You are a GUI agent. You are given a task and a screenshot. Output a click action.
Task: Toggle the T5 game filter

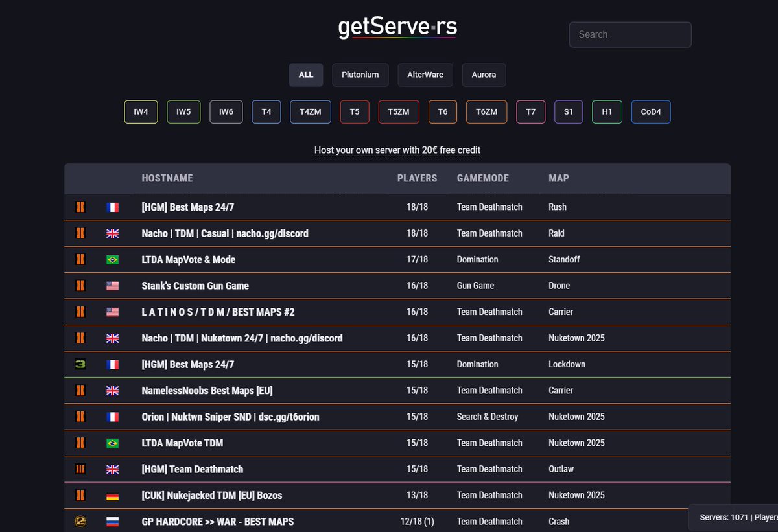[x=354, y=111]
